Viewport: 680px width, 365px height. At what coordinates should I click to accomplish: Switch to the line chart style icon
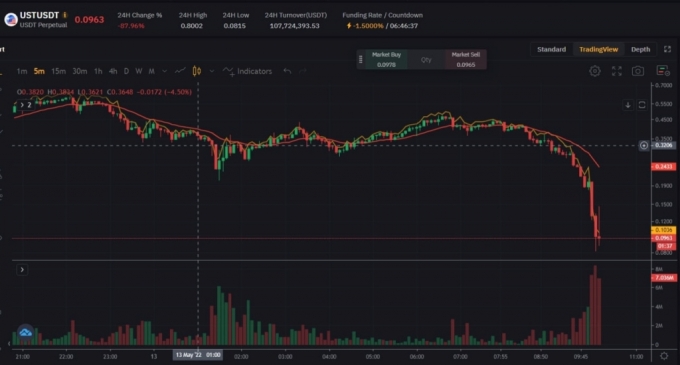(180, 71)
